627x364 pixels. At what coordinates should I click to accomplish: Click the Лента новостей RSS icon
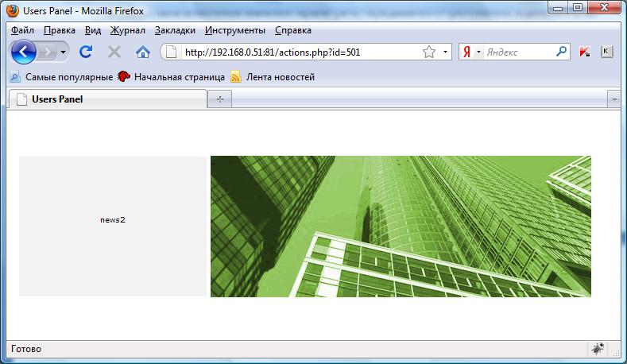click(236, 77)
